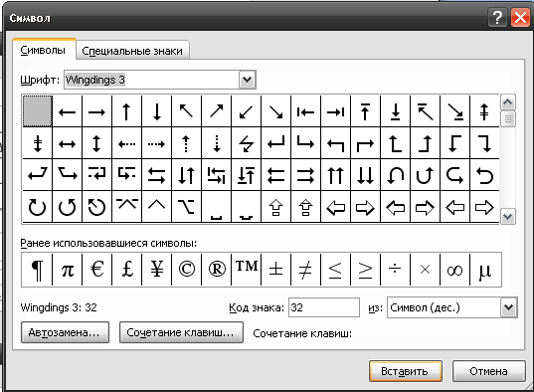
Task: Pick the left-right swap arrows symbol
Action: pyautogui.click(x=157, y=175)
